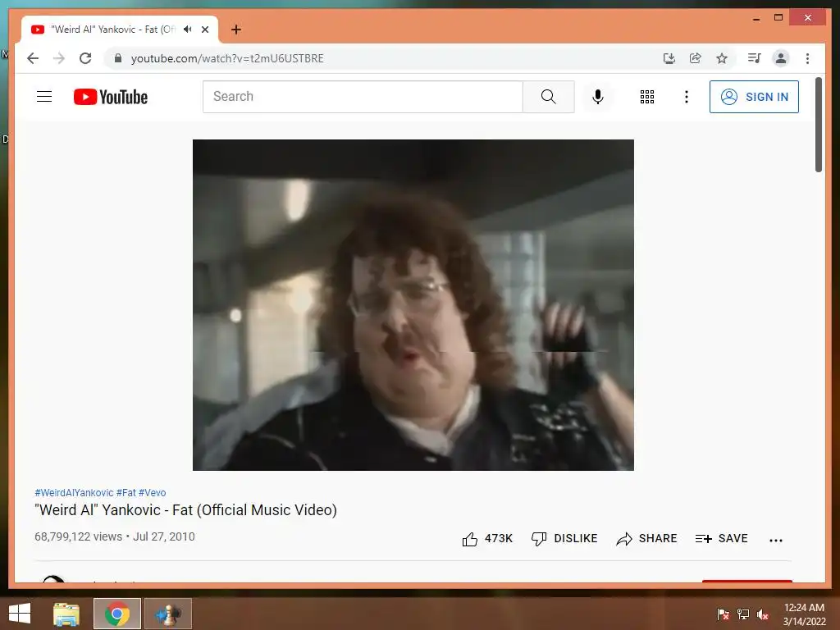Click the SHARE button
The width and height of the screenshot is (840, 630).
click(646, 538)
